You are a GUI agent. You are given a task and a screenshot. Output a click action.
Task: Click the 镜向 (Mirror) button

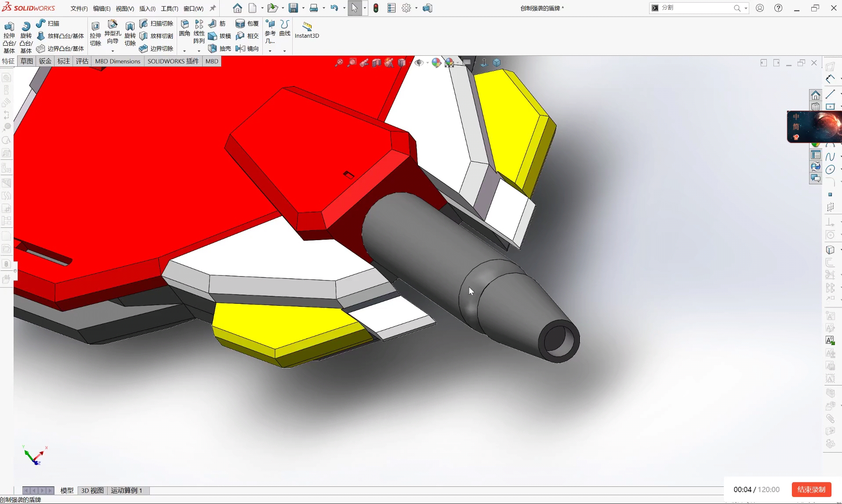pyautogui.click(x=247, y=48)
